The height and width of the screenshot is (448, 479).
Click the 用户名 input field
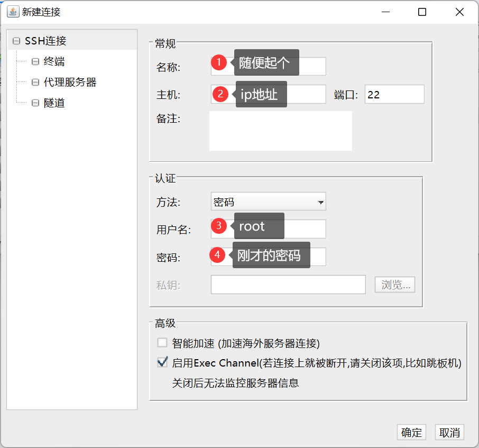point(268,229)
